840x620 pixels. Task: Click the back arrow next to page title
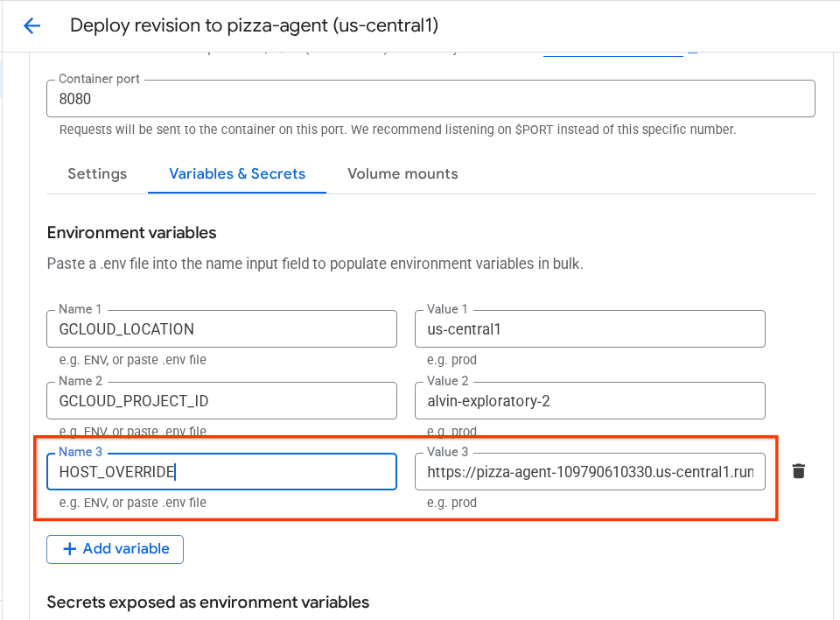pyautogui.click(x=32, y=25)
